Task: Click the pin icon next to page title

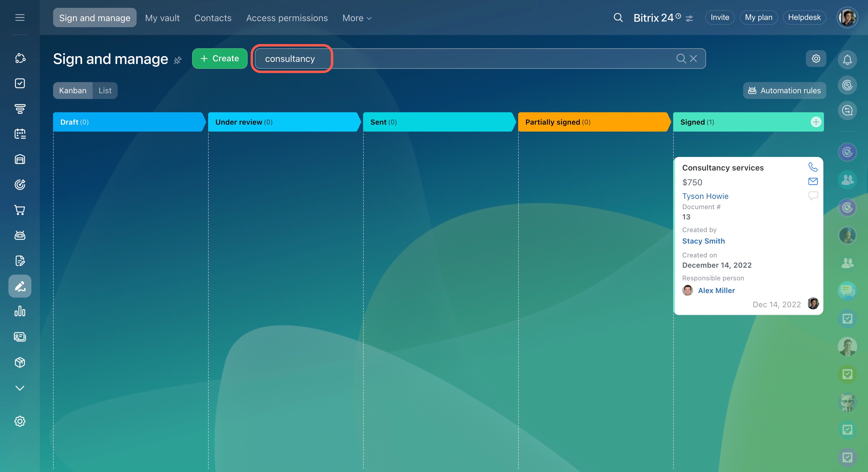Action: [178, 60]
